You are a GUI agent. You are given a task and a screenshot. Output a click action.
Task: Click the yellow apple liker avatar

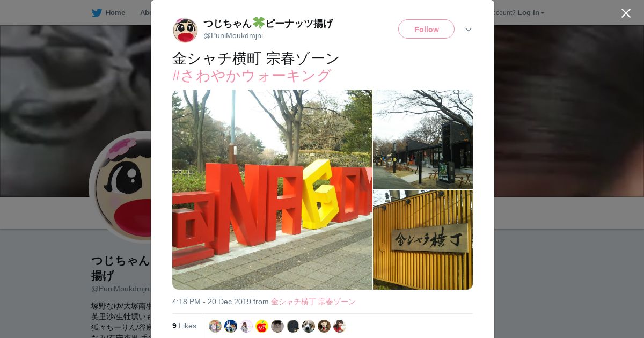[x=262, y=326]
